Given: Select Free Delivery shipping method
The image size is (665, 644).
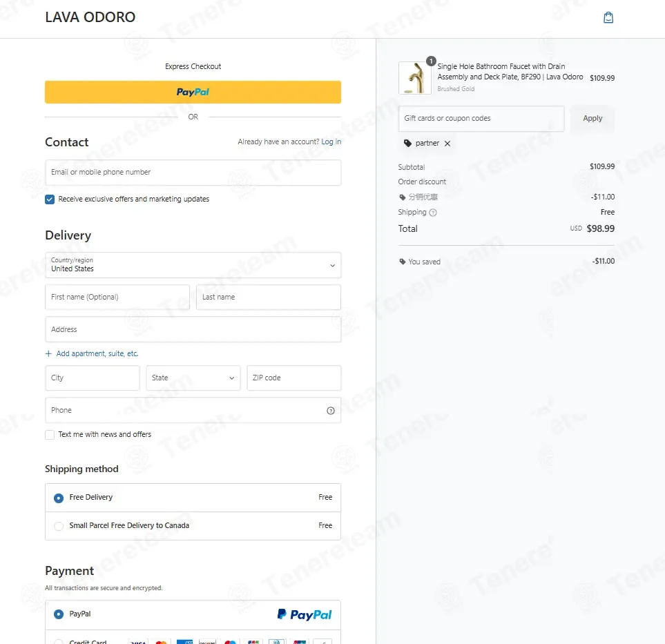Looking at the screenshot, I should point(59,498).
